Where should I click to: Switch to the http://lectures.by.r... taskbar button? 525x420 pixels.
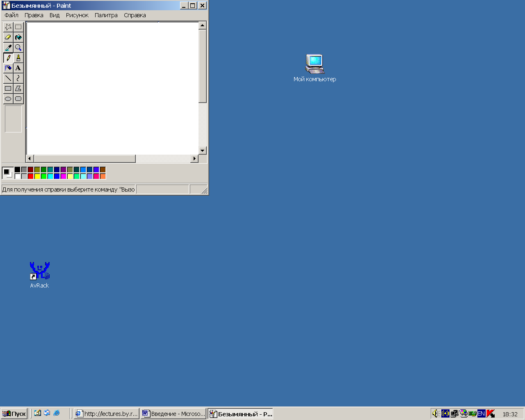coord(107,413)
